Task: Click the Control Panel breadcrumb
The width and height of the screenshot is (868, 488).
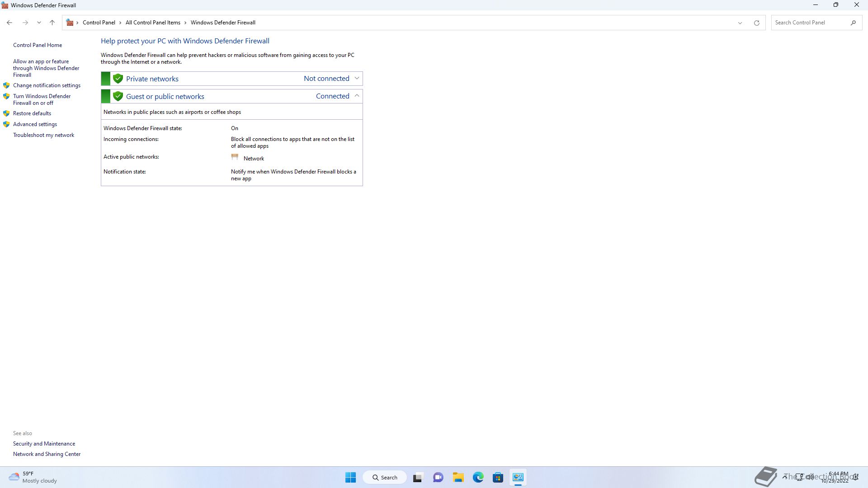Action: [x=99, y=23]
